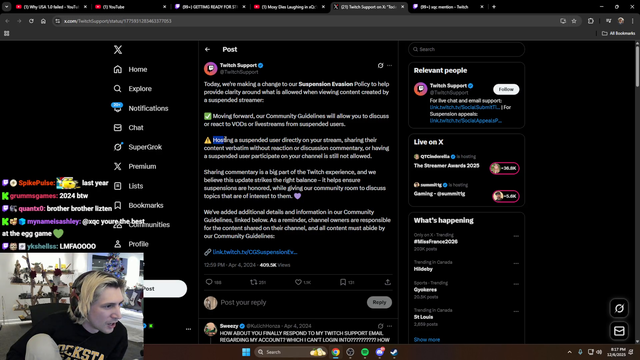Click Show more under What's happening

(427, 340)
